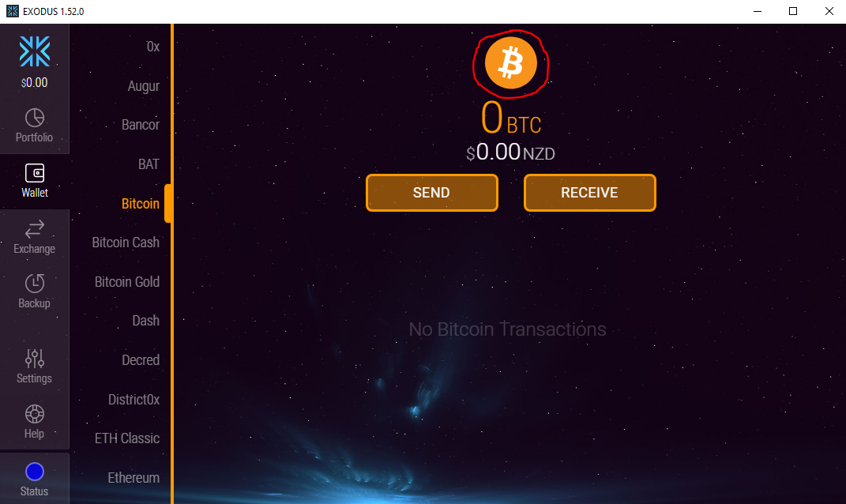Check the blue Status indicator
Image resolution: width=846 pixels, height=504 pixels.
click(35, 472)
